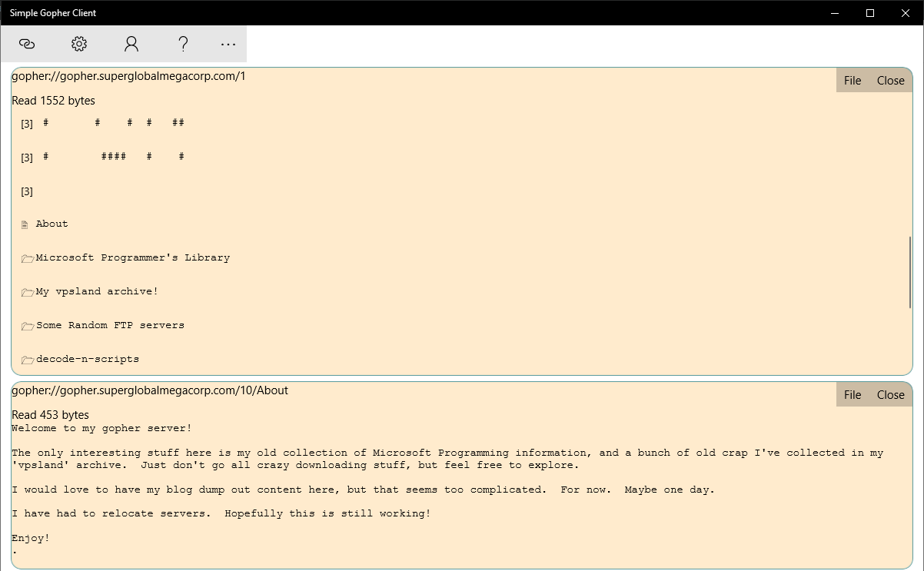This screenshot has height=571, width=924.
Task: Click folder icon beside Some Random FTP servers
Action: coord(27,326)
